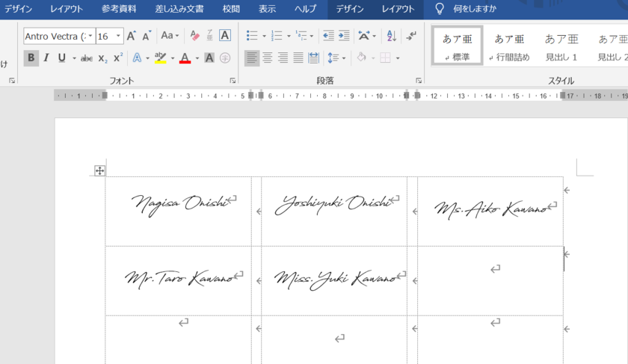
Task: Toggle Underline formatting
Action: [x=61, y=58]
